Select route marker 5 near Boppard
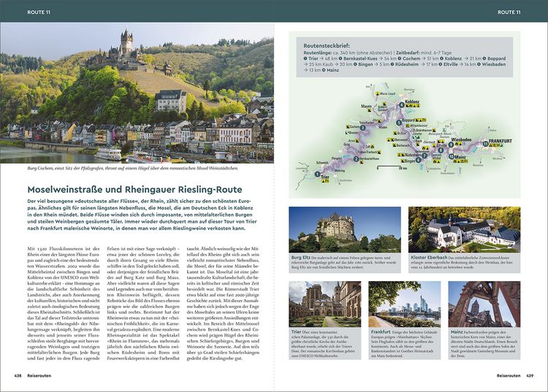This screenshot has height=392, width=548. pyautogui.click(x=399, y=123)
